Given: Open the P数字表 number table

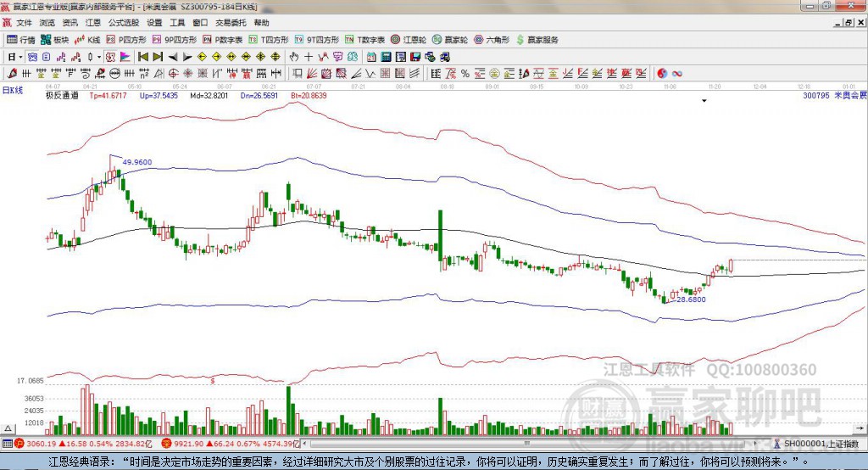Looking at the screenshot, I should tap(223, 40).
